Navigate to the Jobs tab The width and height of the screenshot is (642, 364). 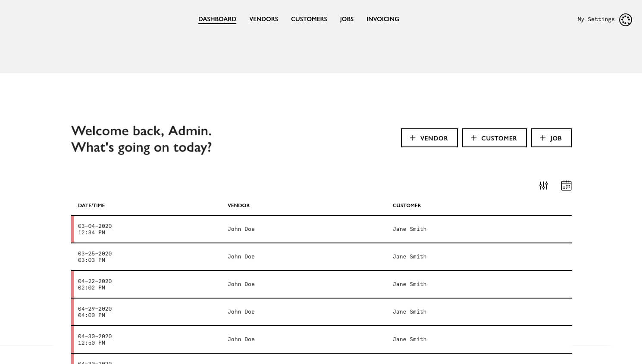click(347, 19)
